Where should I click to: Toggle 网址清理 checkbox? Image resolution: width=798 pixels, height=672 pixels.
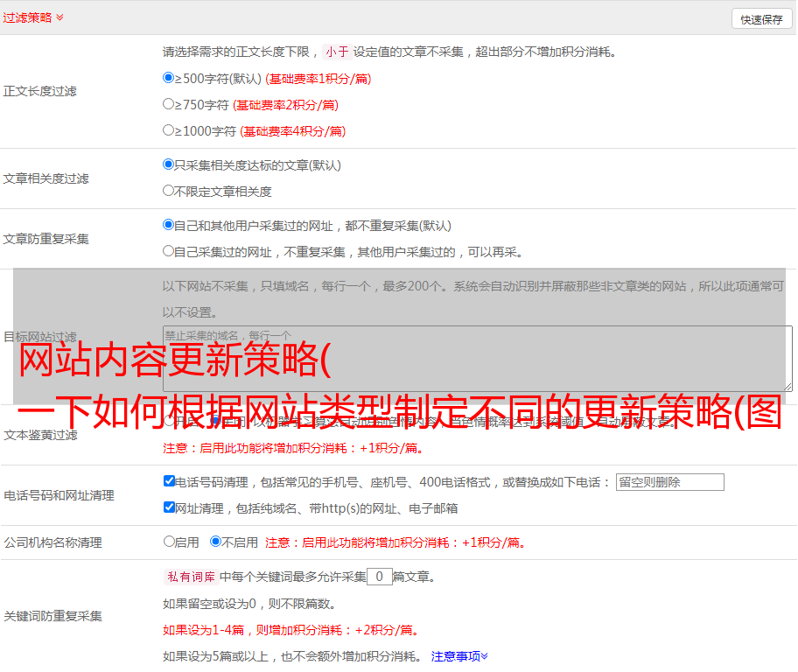(169, 507)
